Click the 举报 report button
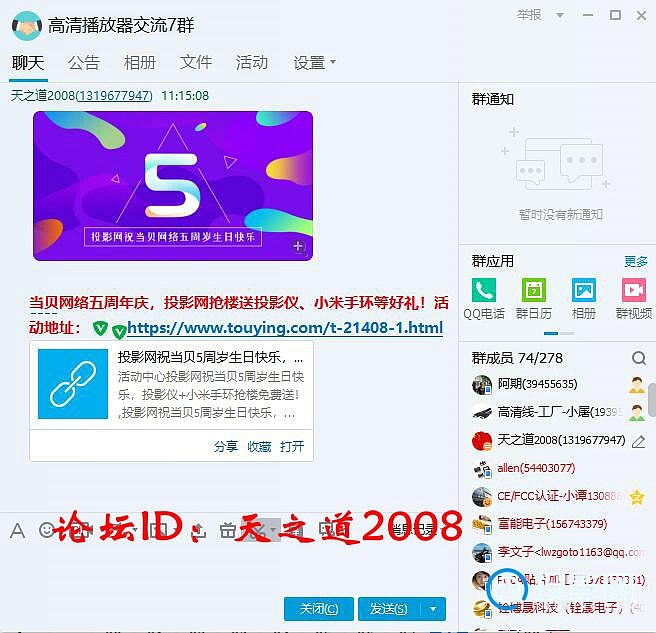The width and height of the screenshot is (656, 633). point(529,15)
